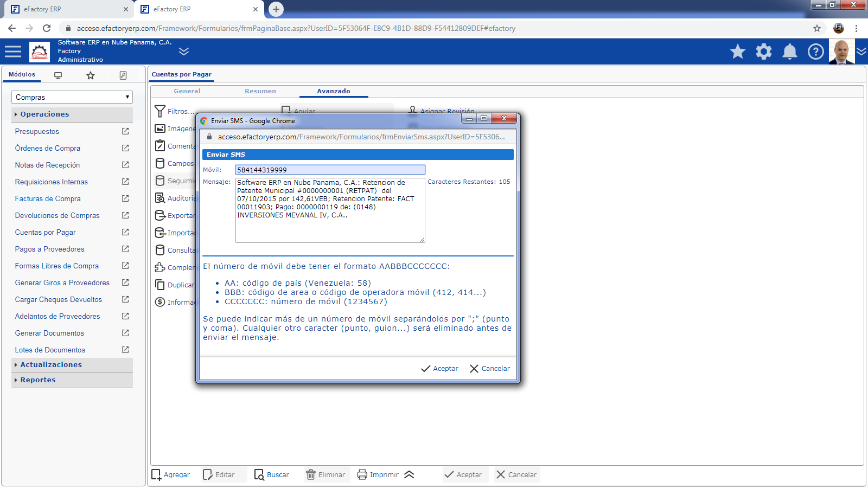Click the Móvil number input field
The image size is (868, 488).
(x=330, y=170)
